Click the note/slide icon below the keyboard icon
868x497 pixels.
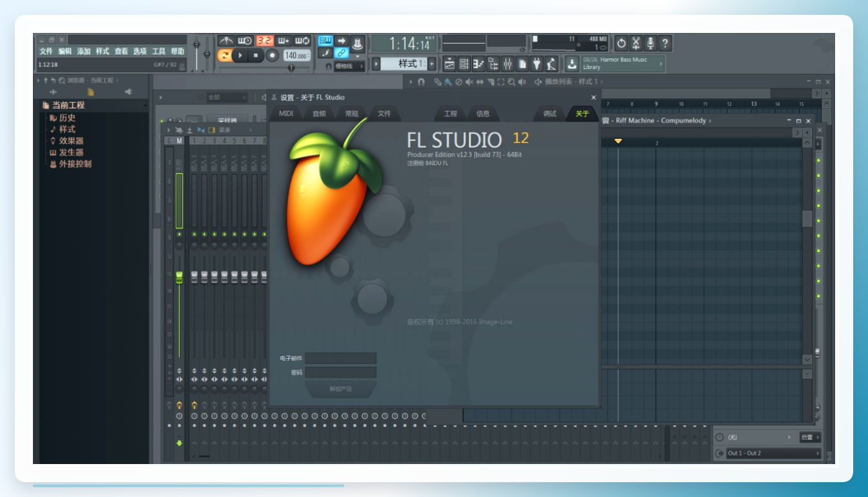pos(325,53)
